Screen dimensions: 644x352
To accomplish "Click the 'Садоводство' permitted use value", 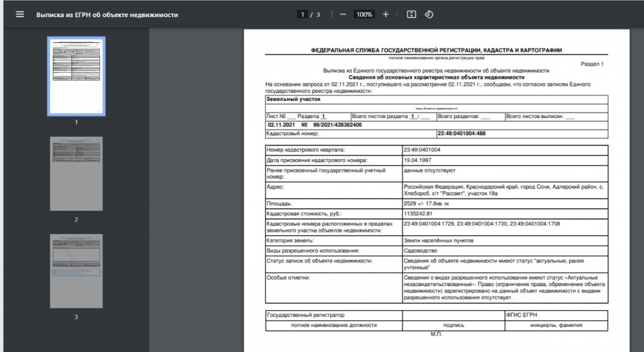I will point(420,251).
